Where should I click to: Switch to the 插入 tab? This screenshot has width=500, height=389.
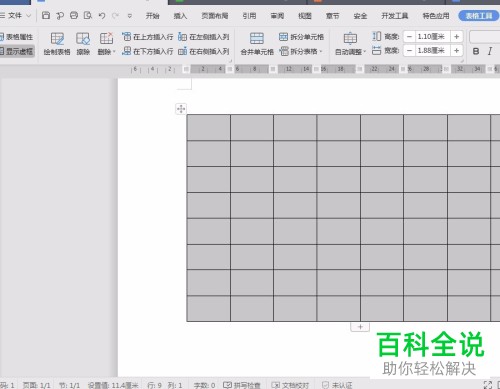click(180, 16)
